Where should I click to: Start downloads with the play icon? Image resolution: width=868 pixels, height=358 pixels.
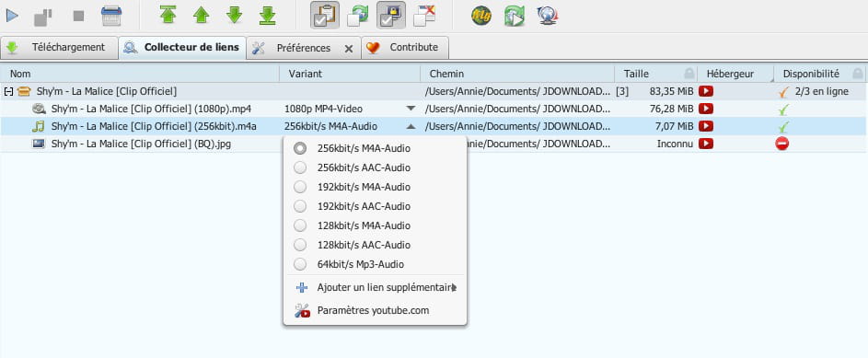pyautogui.click(x=12, y=16)
